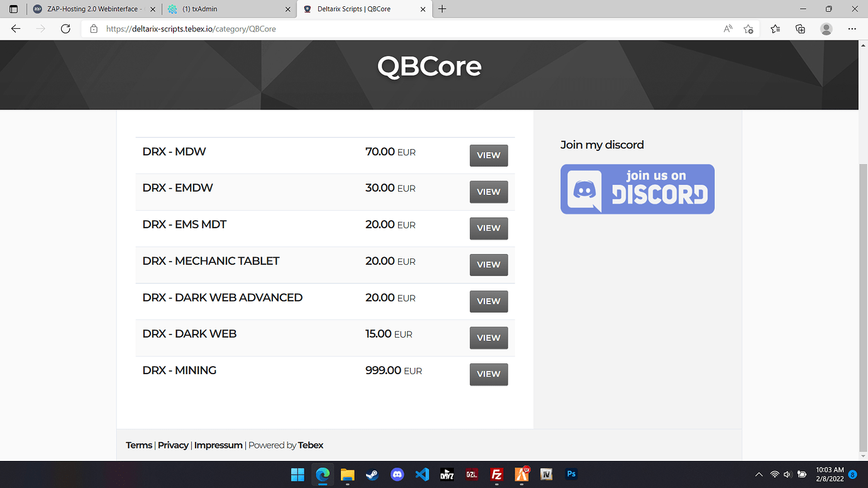Activate Read aloud in the browser toolbar

(x=726, y=28)
